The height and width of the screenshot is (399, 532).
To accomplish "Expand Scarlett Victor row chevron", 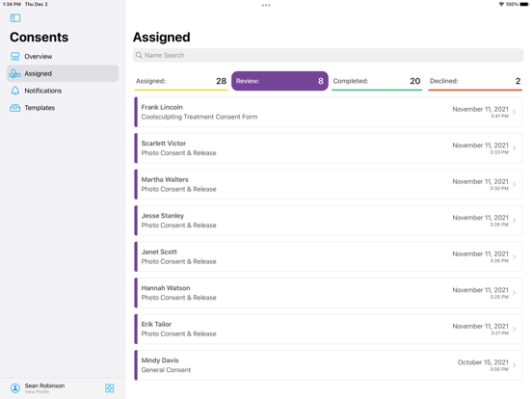I will point(515,148).
